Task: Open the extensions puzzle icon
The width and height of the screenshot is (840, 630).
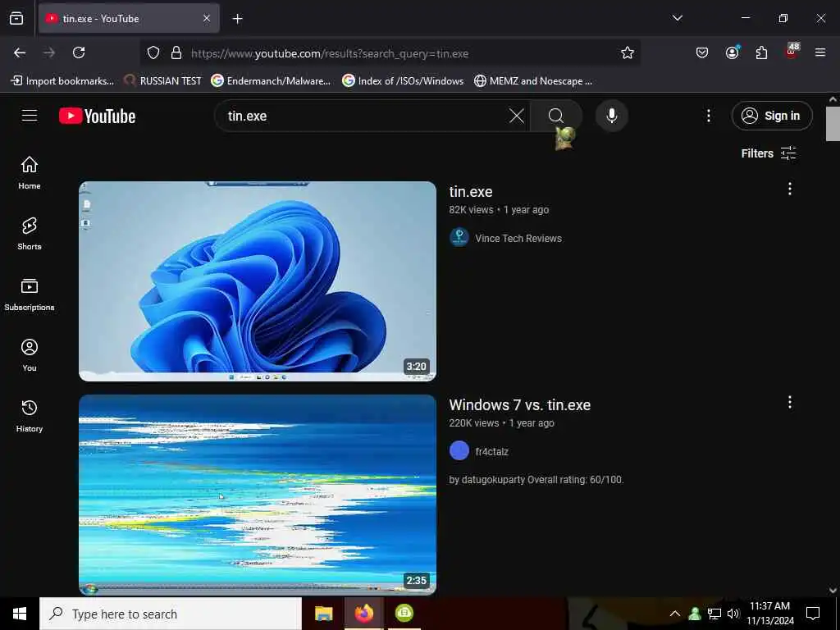Action: (761, 52)
